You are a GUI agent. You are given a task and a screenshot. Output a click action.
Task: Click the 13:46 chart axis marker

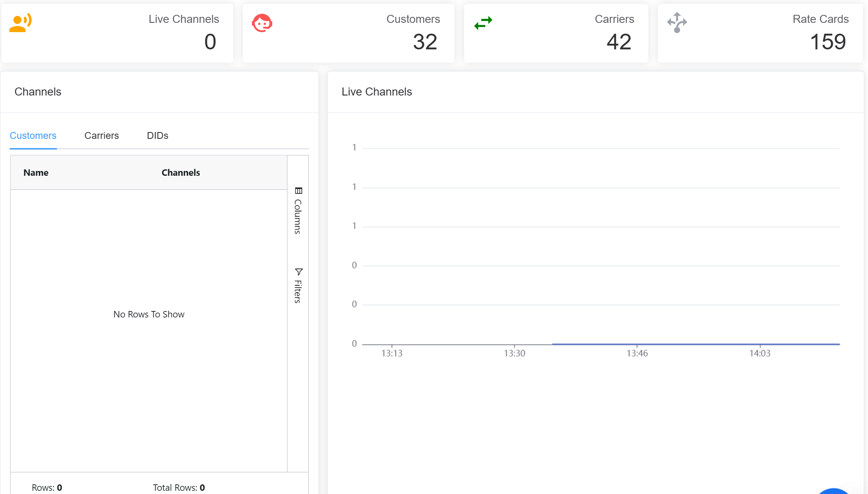pyautogui.click(x=637, y=353)
